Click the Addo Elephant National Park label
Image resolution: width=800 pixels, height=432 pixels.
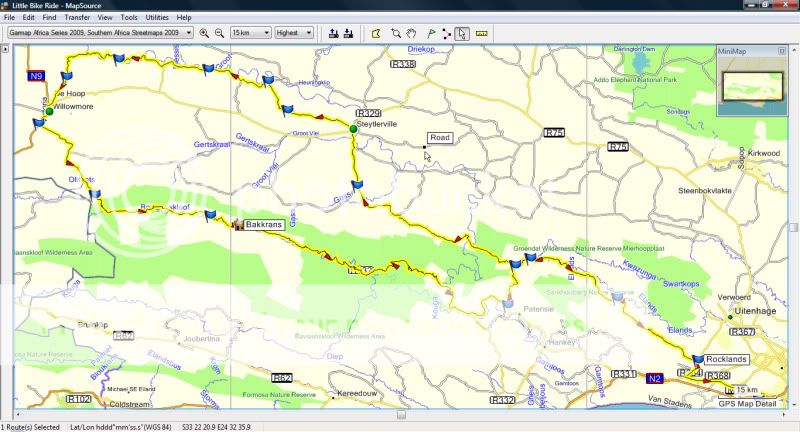[x=635, y=80]
